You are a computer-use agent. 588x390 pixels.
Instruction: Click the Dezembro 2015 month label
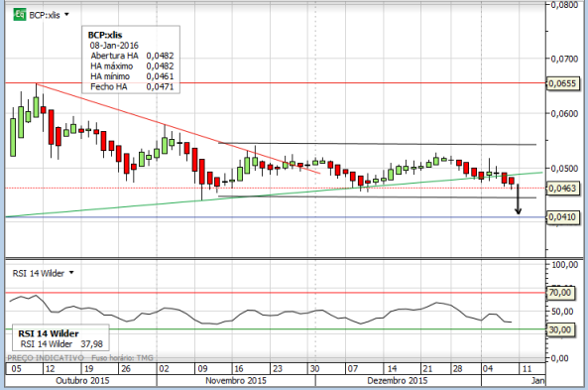coord(398,381)
